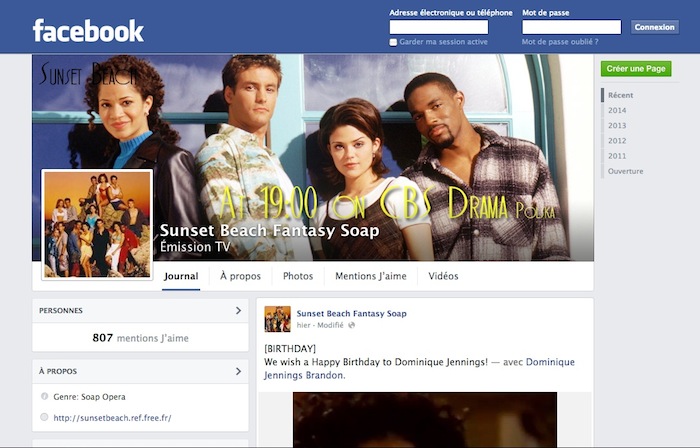Click the 807 mentions J'aime count

pos(140,338)
